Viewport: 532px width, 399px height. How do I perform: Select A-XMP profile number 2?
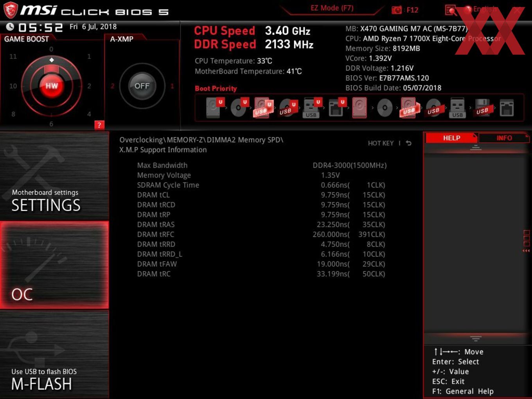(112, 86)
